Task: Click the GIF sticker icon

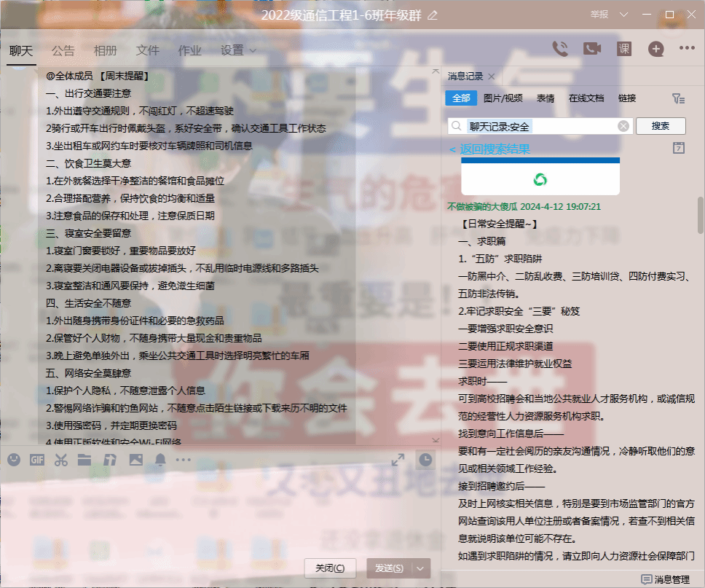Action: [x=37, y=460]
